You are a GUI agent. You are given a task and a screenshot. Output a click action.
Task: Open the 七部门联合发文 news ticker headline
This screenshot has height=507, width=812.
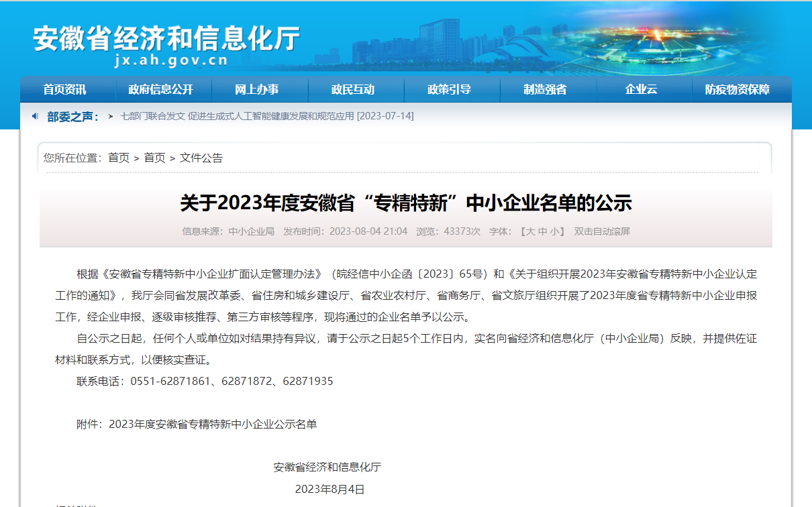[267, 116]
